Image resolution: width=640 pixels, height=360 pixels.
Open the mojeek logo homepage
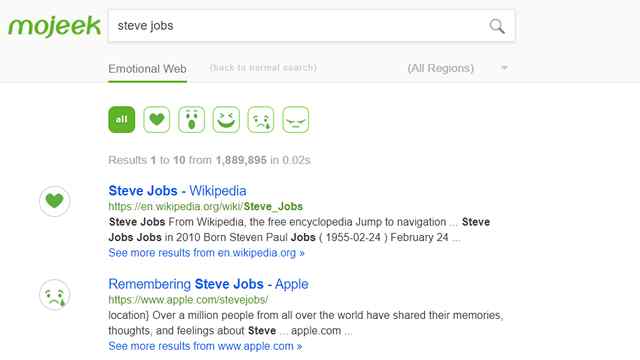pyautogui.click(x=54, y=26)
